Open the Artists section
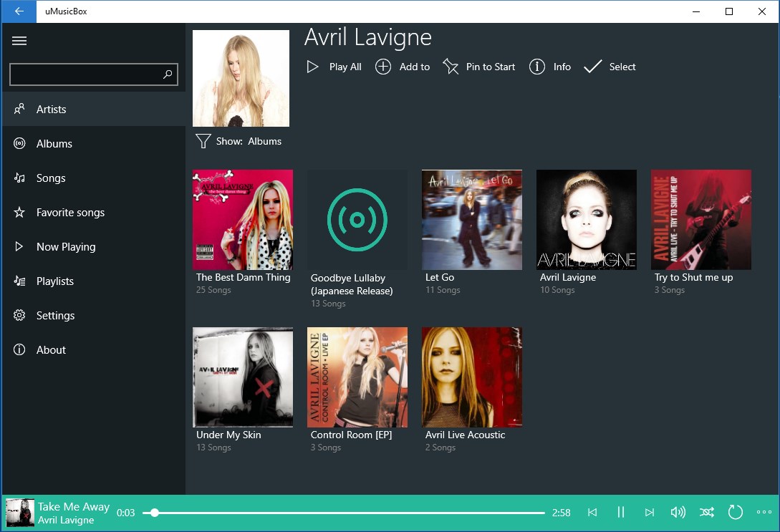This screenshot has height=532, width=780. pyautogui.click(x=94, y=110)
